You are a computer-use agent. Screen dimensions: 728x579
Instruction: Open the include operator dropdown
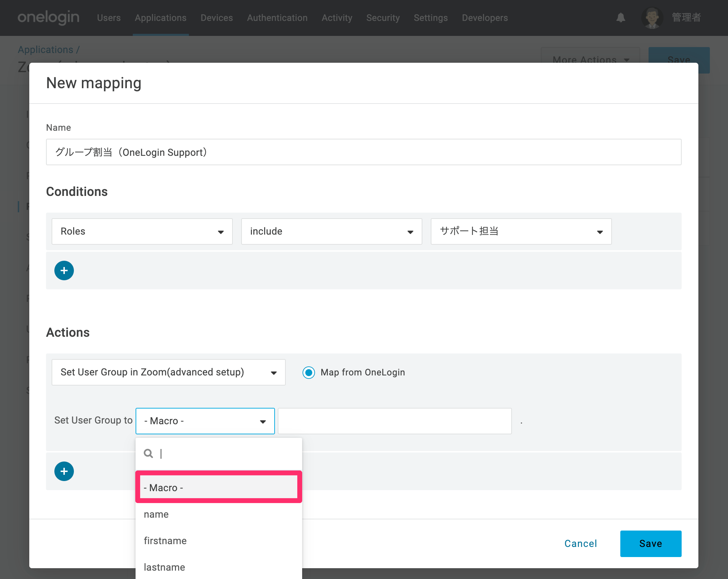332,231
